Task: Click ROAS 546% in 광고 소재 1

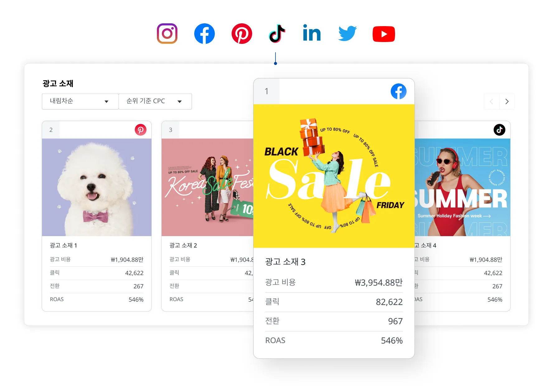Action: point(136,300)
